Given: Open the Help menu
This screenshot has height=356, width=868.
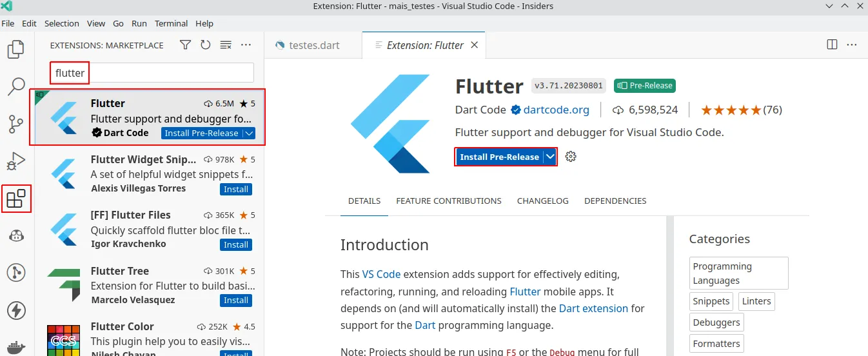Looking at the screenshot, I should click(x=204, y=23).
